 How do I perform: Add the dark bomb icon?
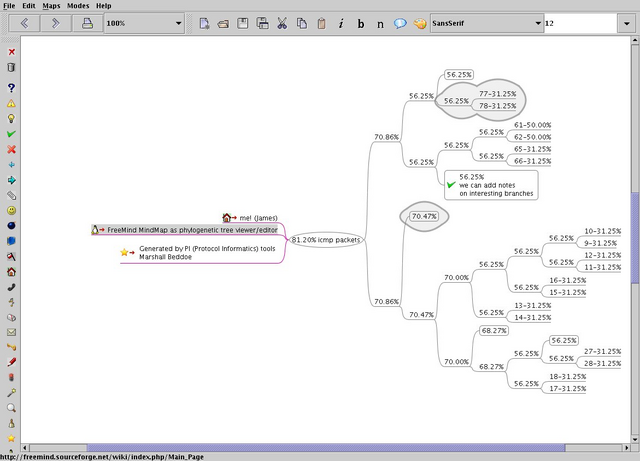pos(11,226)
